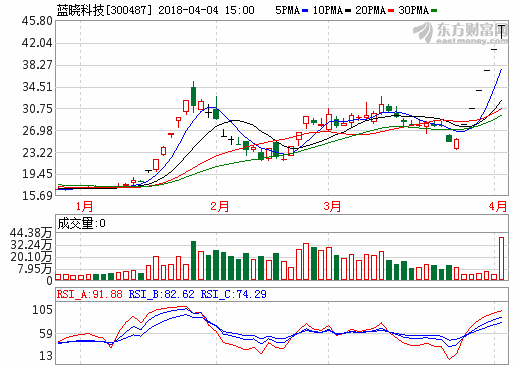Click the date 2018-04-04 15:00
The image size is (520, 365).
coord(206,10)
